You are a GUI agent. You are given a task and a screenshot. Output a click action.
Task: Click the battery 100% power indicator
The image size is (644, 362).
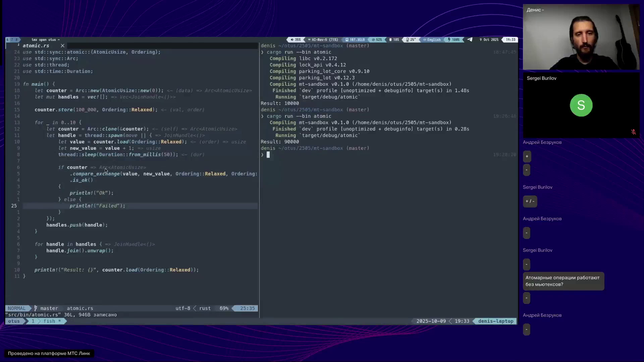(x=453, y=40)
